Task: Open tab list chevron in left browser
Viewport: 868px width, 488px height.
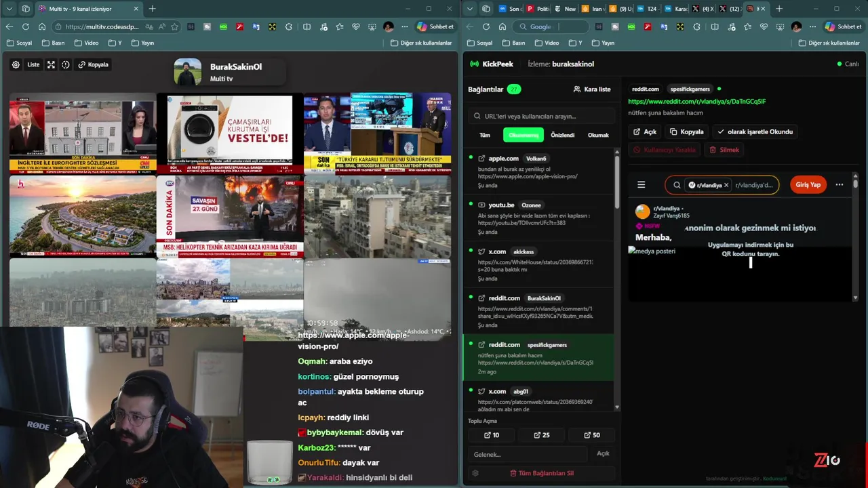Action: 9,9
